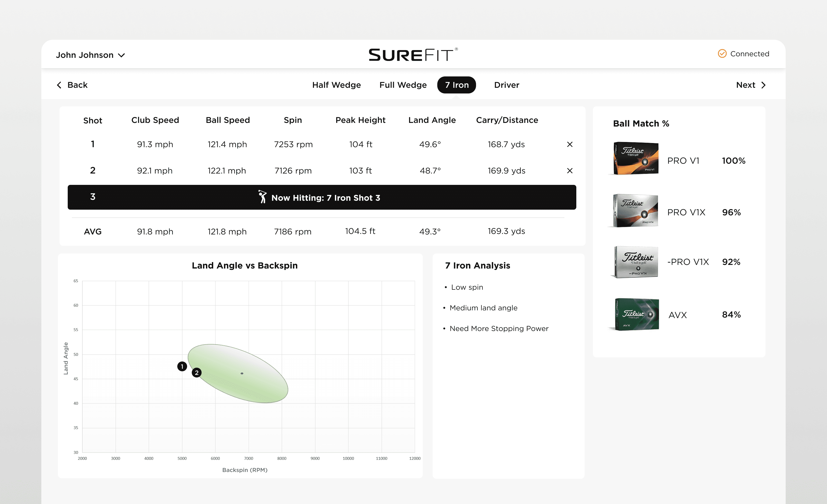Image resolution: width=827 pixels, height=504 pixels.
Task: Click the Back chevron arrow
Action: [59, 85]
